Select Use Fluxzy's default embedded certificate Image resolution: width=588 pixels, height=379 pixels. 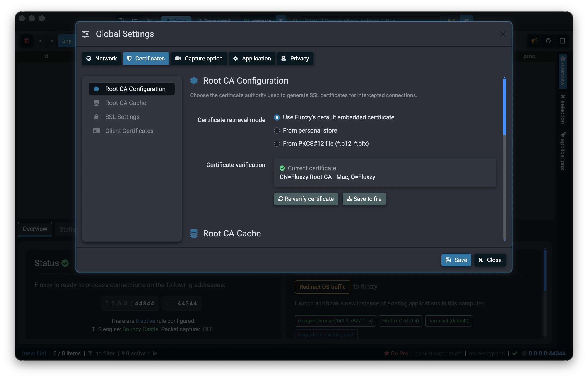(x=277, y=117)
